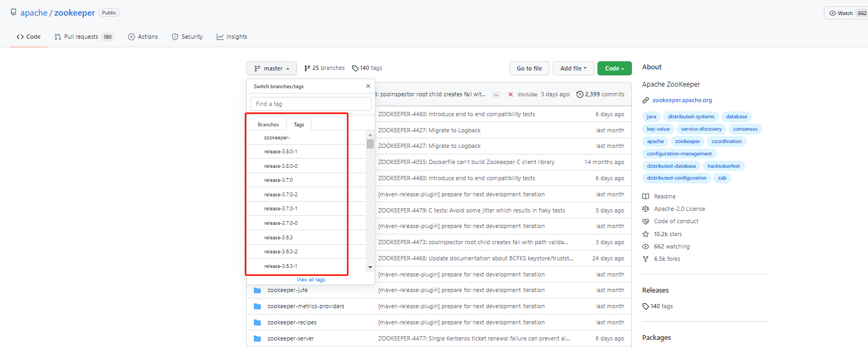Expand the Add file dropdown
Screen dimensions: 868x348
coord(573,68)
